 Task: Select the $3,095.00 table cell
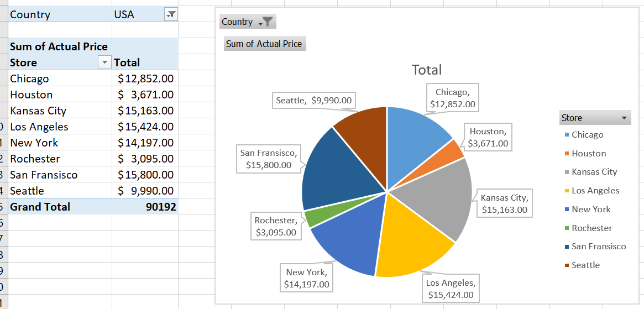(145, 159)
